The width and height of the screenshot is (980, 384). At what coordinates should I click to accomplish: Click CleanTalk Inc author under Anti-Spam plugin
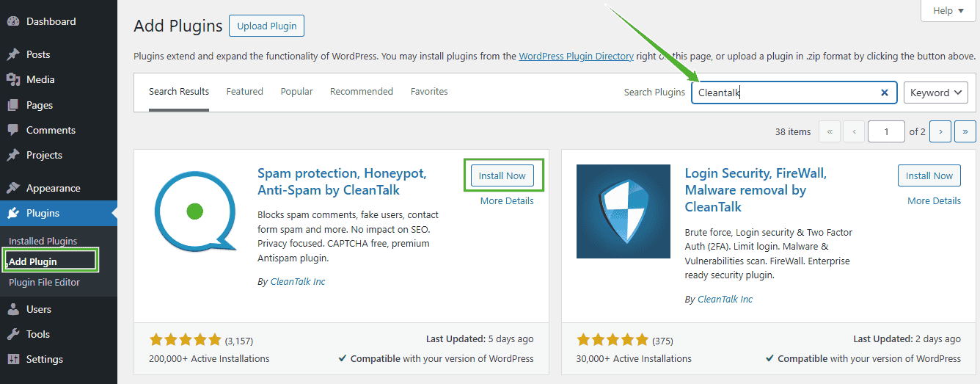click(x=298, y=281)
